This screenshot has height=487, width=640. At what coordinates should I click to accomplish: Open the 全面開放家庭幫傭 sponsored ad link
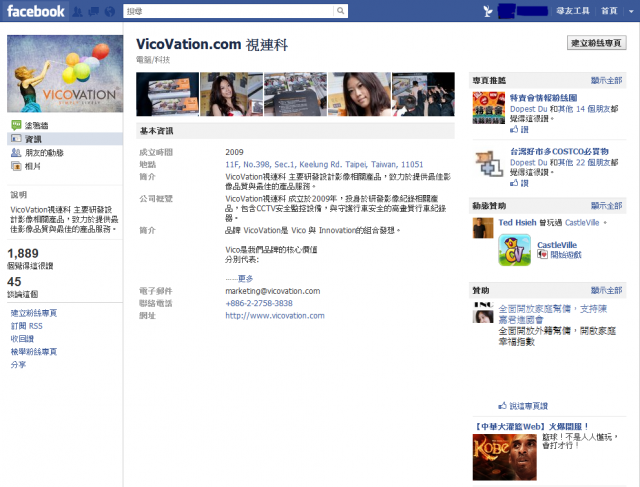[x=553, y=314]
